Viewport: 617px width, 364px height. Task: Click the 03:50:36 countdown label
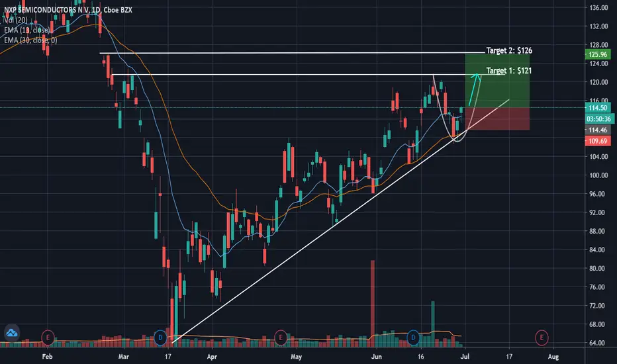(x=599, y=118)
